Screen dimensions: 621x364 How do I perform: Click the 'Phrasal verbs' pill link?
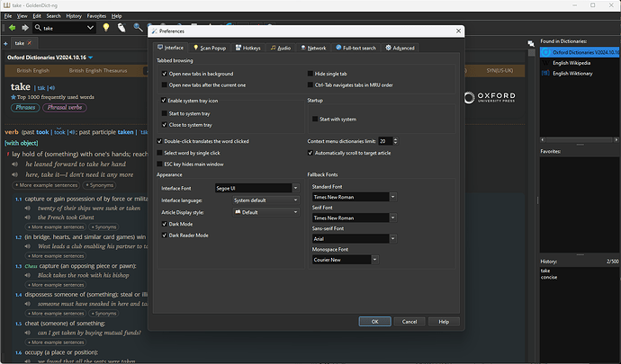pyautogui.click(x=65, y=108)
